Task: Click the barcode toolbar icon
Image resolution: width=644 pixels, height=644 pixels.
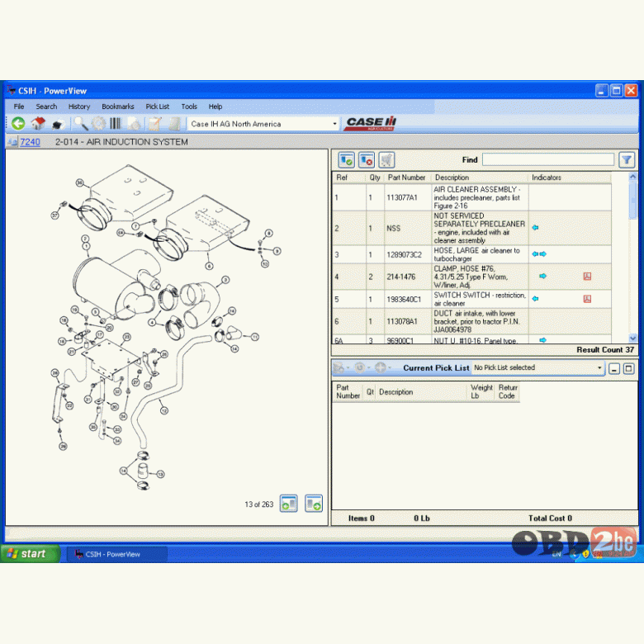Action: tap(116, 124)
